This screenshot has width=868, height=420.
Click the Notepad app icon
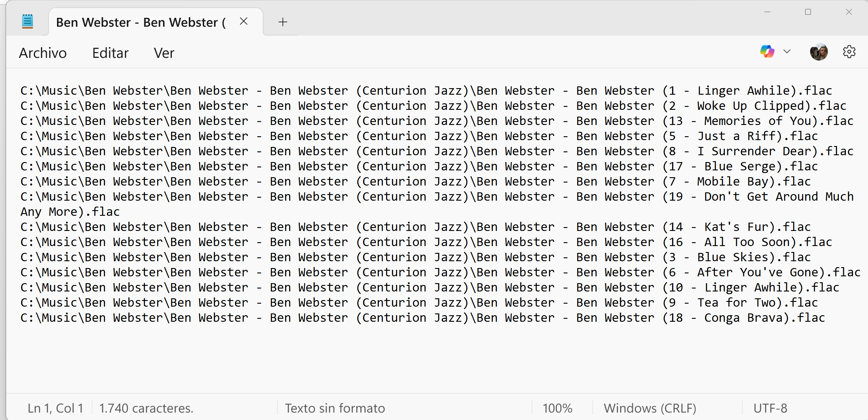(x=27, y=22)
